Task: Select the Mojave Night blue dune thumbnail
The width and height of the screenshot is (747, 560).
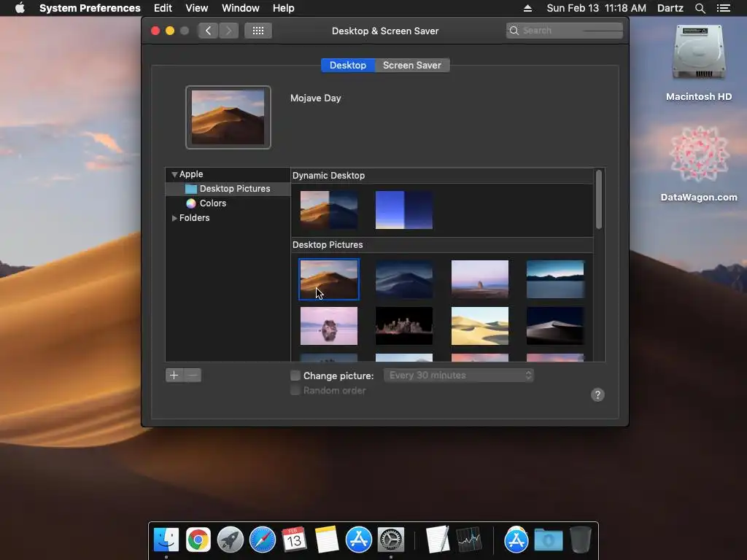Action: click(404, 279)
